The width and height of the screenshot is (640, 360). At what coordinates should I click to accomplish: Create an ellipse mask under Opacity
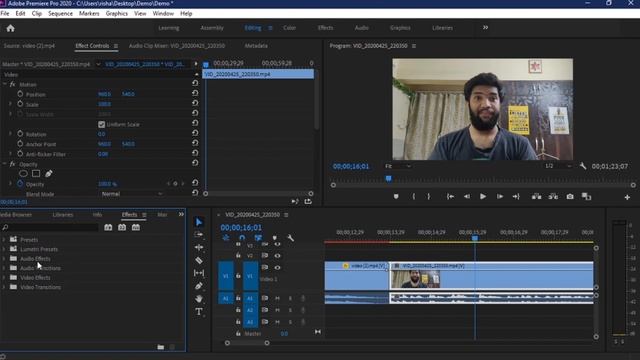23,173
